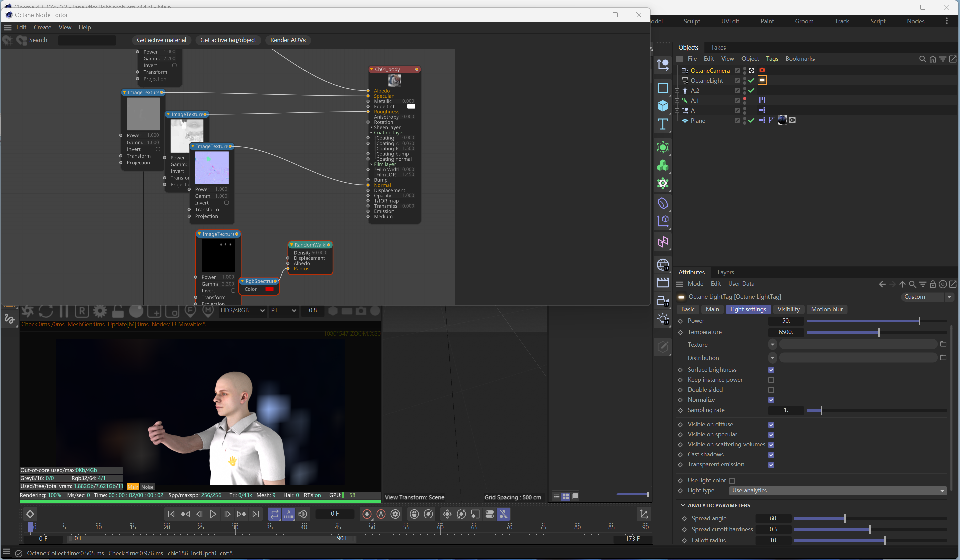Go to end of animation

[256, 514]
